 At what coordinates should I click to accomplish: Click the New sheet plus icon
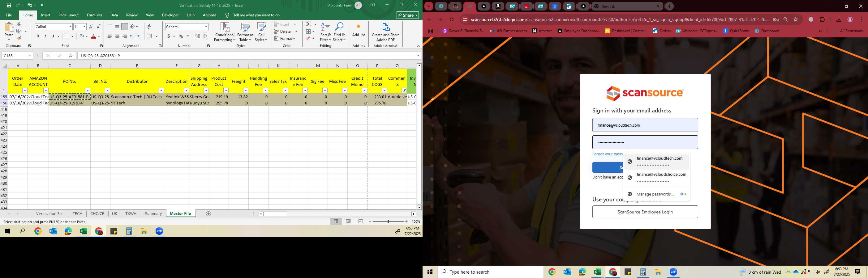click(208, 214)
